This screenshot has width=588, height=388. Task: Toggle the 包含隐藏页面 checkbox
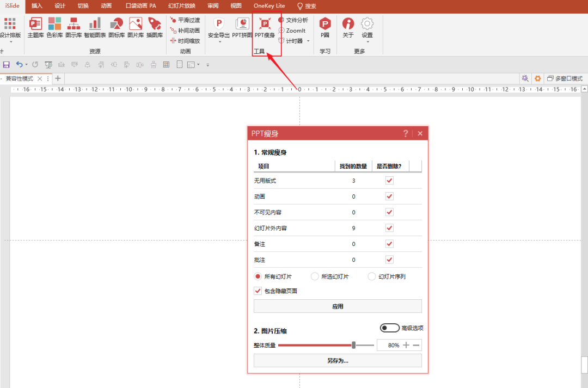(x=258, y=291)
